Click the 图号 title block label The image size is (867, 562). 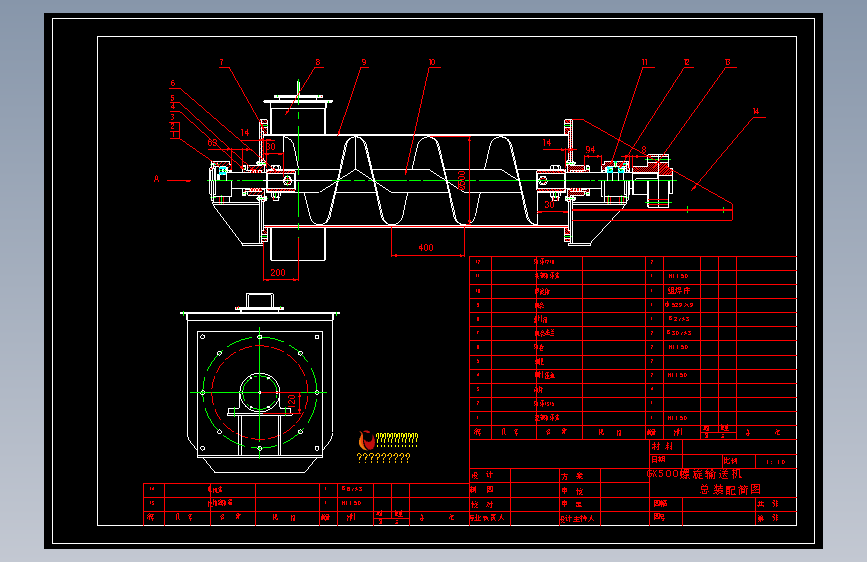[x=659, y=517]
